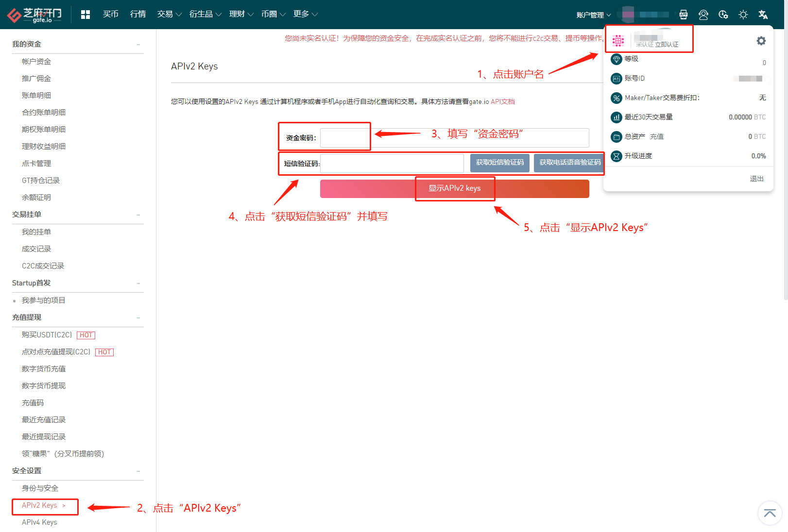Open 余额证明 in the sidebar

coord(36,198)
